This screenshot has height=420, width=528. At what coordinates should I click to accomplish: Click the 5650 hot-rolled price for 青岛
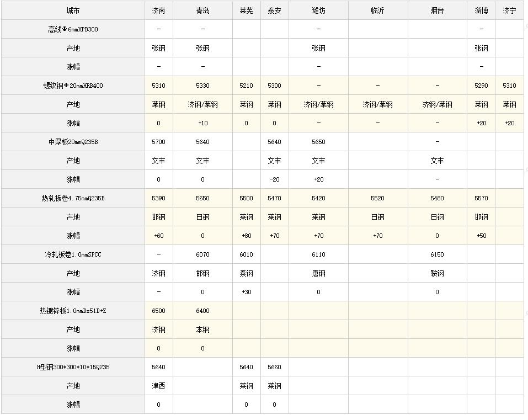coord(202,198)
